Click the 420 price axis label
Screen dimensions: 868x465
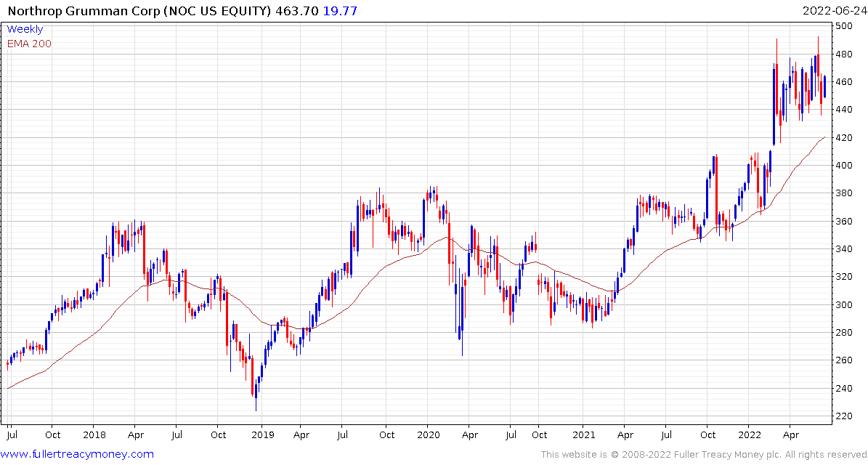844,138
